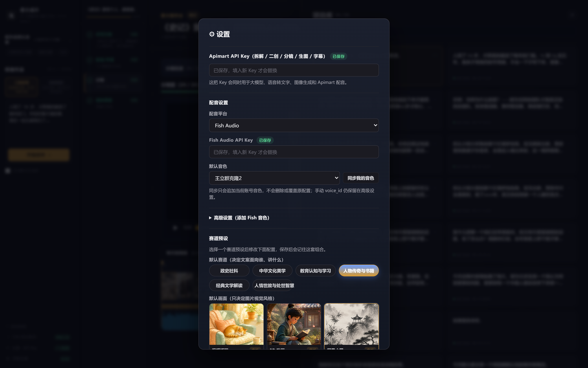Click the 默认画面（只决定图片视觉风格）label

pyautogui.click(x=243, y=298)
